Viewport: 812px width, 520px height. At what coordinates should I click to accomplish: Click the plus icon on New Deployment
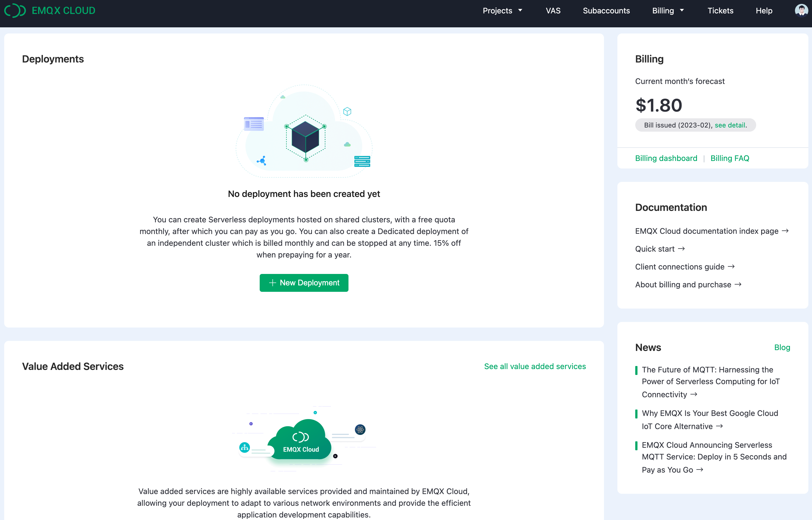(272, 283)
